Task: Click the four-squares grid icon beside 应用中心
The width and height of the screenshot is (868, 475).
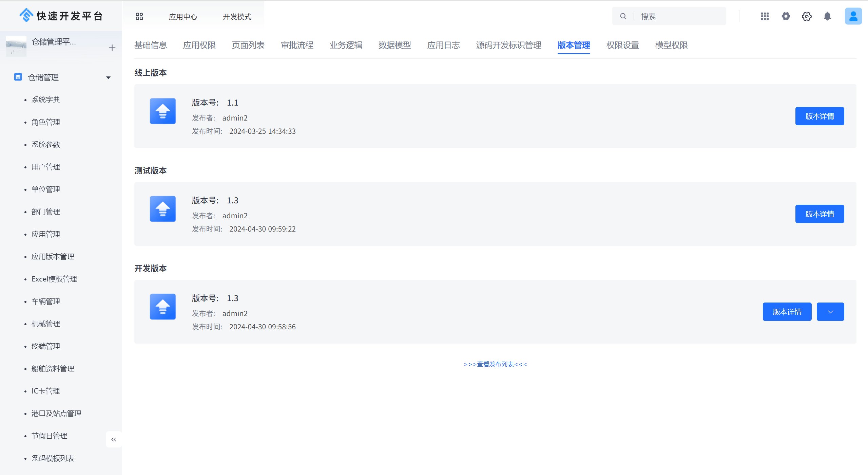Action: (x=139, y=16)
